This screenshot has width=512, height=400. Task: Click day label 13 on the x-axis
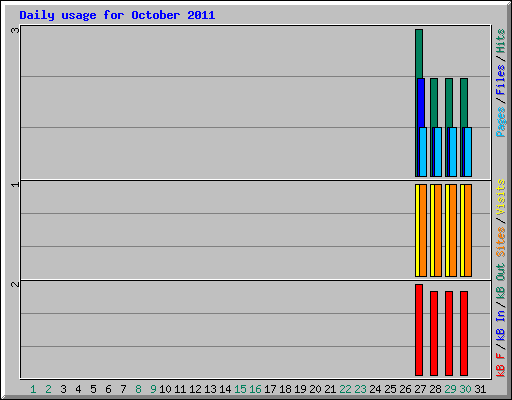[210, 389]
